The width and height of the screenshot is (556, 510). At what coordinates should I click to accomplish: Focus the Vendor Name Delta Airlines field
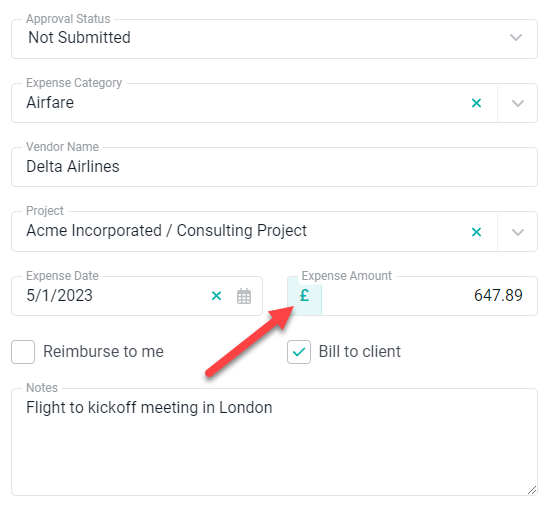tap(274, 167)
